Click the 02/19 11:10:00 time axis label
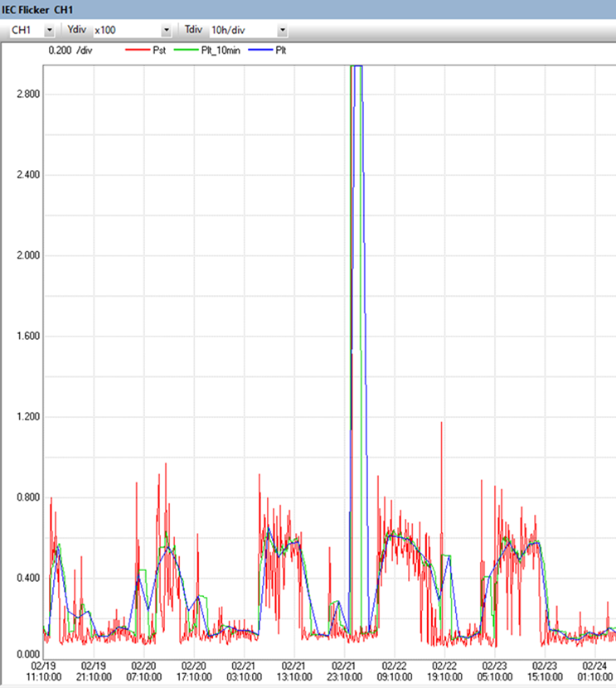 coord(43,670)
